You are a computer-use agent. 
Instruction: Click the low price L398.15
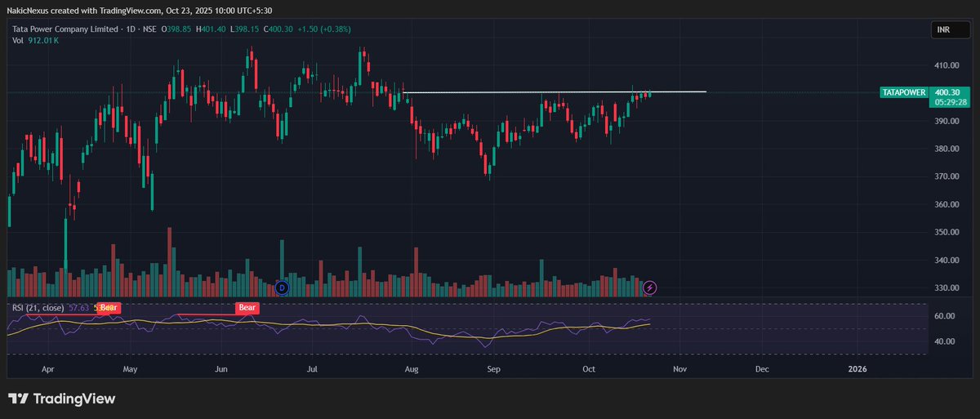coord(244,29)
